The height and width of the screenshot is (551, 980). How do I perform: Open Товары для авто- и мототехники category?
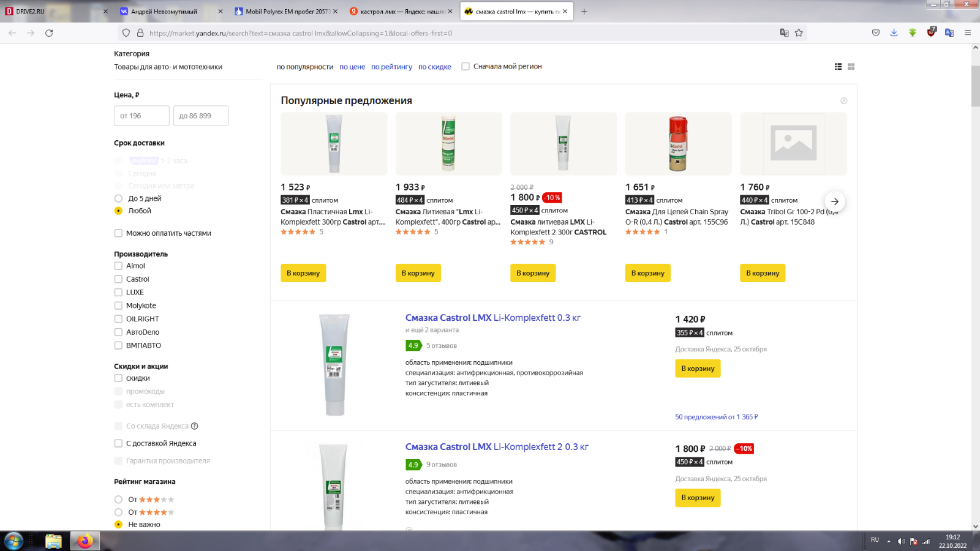pos(168,67)
